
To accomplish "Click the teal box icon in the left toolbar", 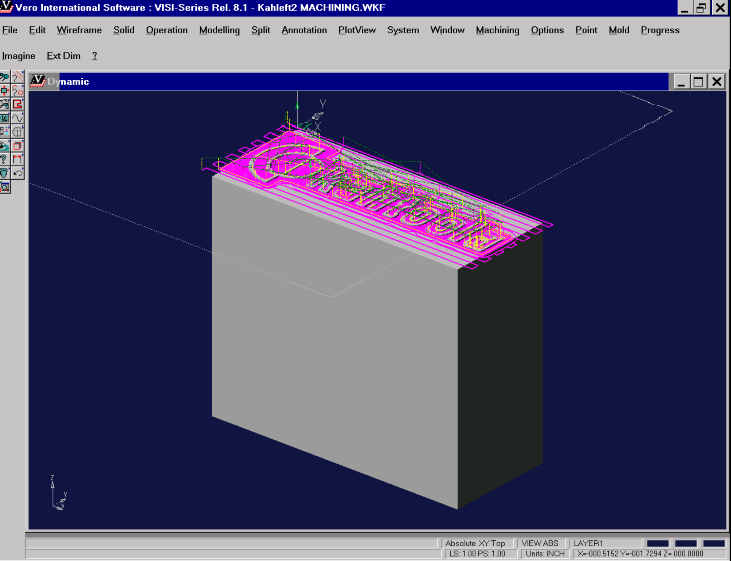I will (5, 118).
